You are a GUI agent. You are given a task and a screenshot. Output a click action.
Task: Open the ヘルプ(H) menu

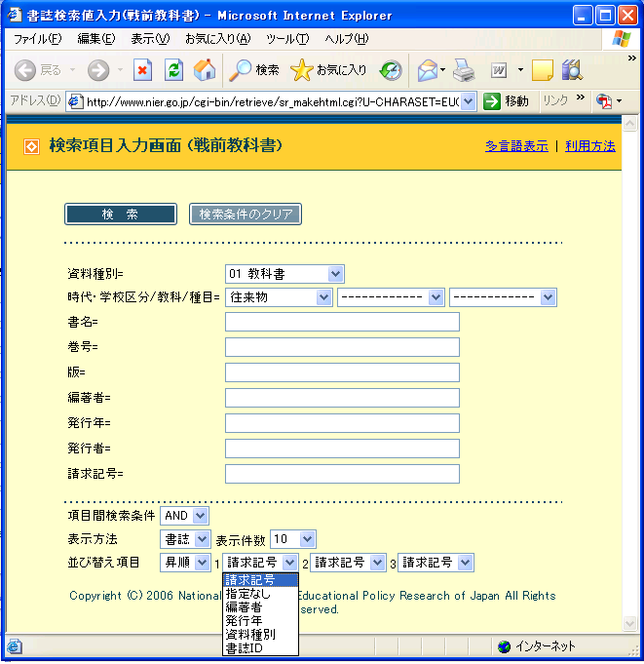[347, 39]
